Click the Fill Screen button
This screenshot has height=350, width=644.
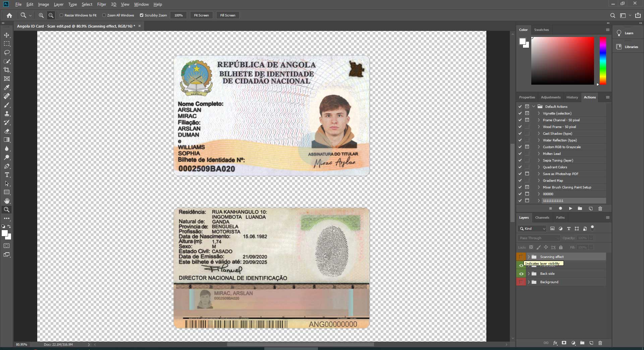pos(227,15)
